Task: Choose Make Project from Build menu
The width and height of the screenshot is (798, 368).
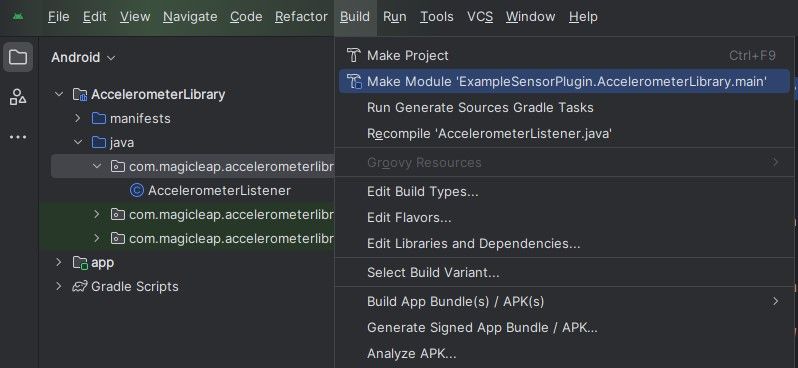Action: (564, 55)
